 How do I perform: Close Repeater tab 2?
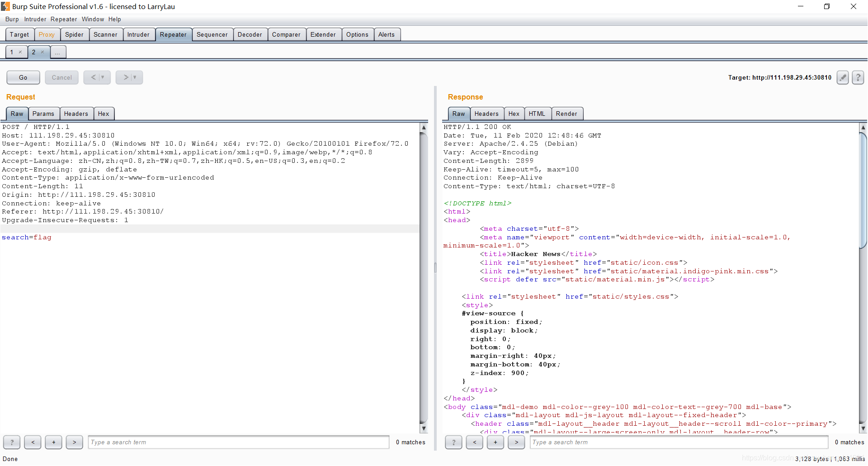(42, 52)
